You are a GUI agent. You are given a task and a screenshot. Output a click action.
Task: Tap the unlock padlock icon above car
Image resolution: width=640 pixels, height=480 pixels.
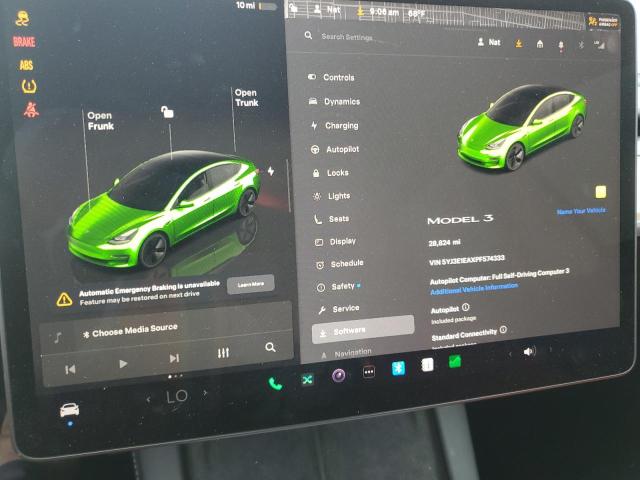point(167,112)
